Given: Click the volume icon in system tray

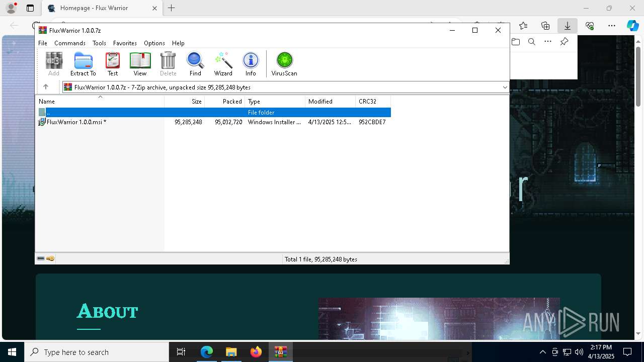Looking at the screenshot, I should [579, 352].
